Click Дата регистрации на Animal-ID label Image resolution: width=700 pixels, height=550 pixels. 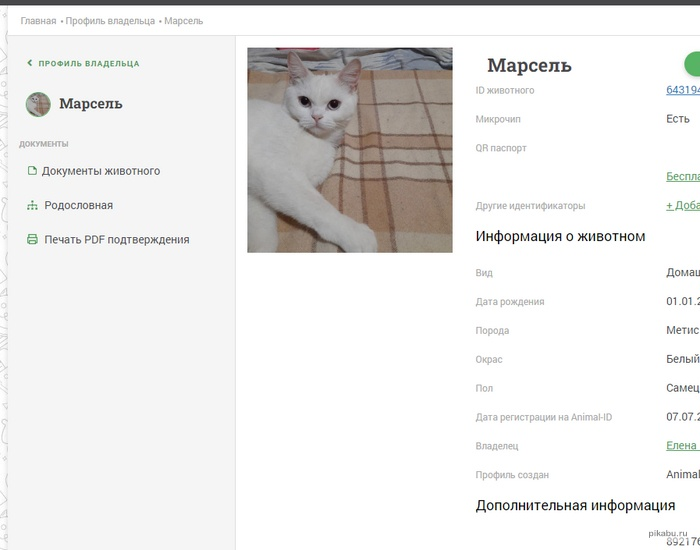(x=544, y=417)
